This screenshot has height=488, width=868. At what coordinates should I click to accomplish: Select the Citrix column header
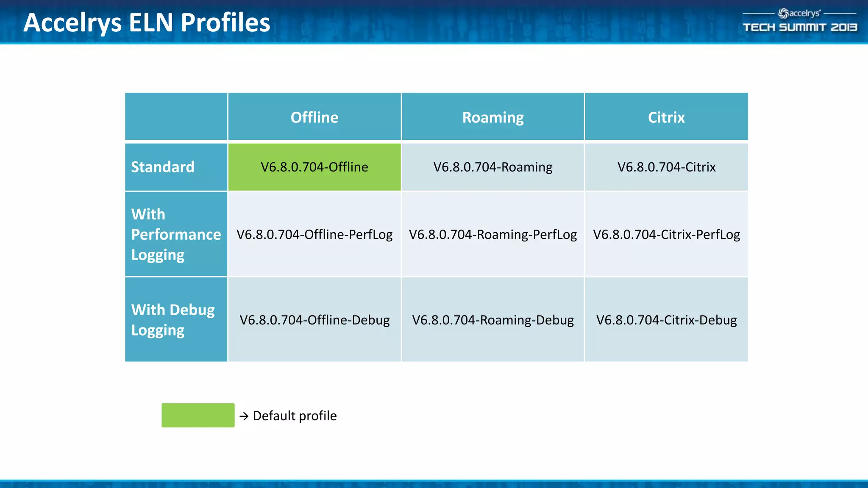(x=666, y=116)
